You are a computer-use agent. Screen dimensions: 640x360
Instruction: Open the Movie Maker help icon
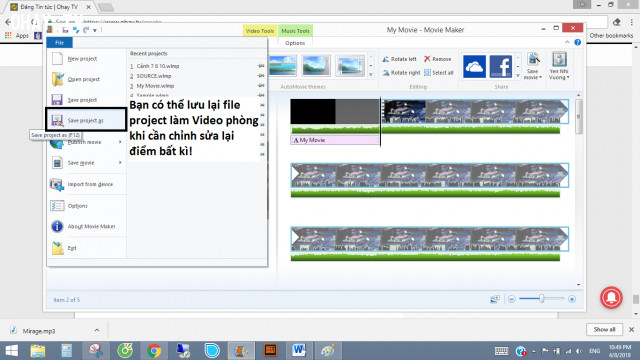coord(578,42)
